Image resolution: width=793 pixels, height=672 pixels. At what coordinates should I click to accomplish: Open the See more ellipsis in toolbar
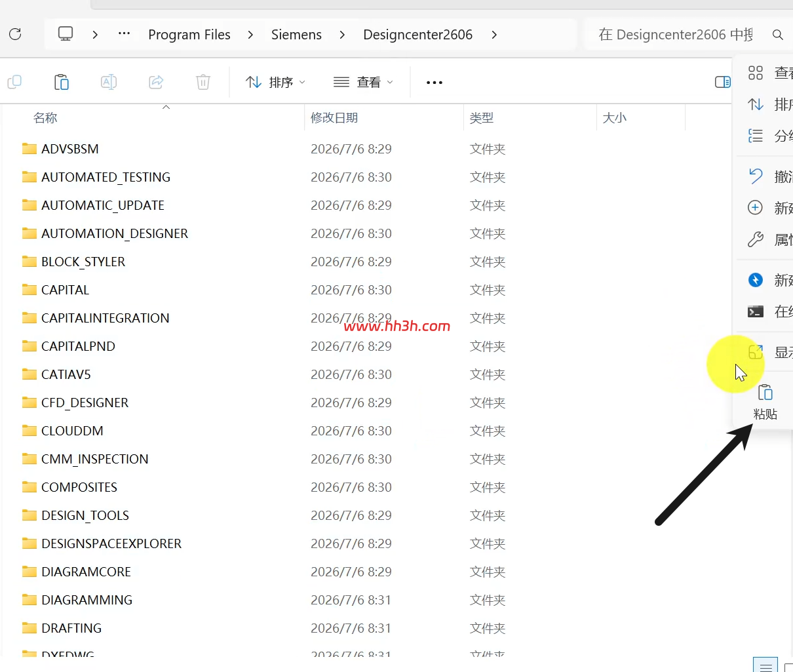pyautogui.click(x=435, y=83)
